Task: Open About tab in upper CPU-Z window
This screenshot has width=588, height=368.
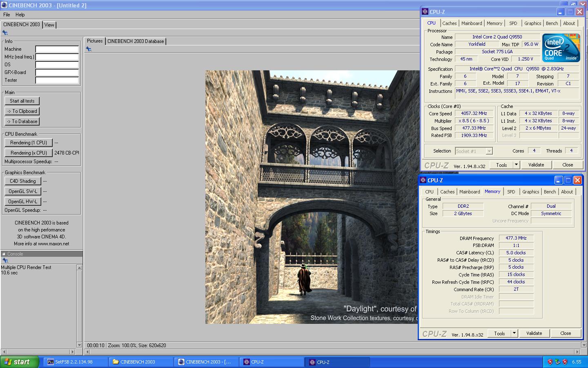Action: pos(569,23)
